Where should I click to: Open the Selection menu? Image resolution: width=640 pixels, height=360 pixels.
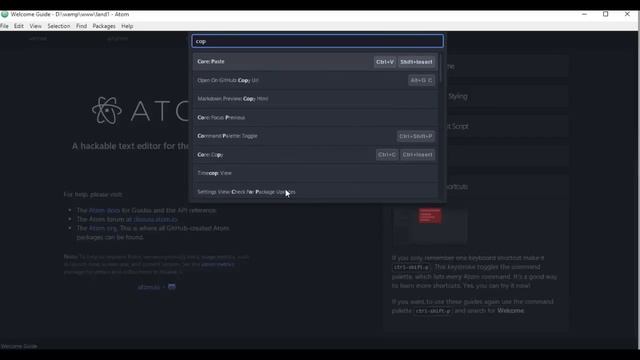pyautogui.click(x=59, y=26)
